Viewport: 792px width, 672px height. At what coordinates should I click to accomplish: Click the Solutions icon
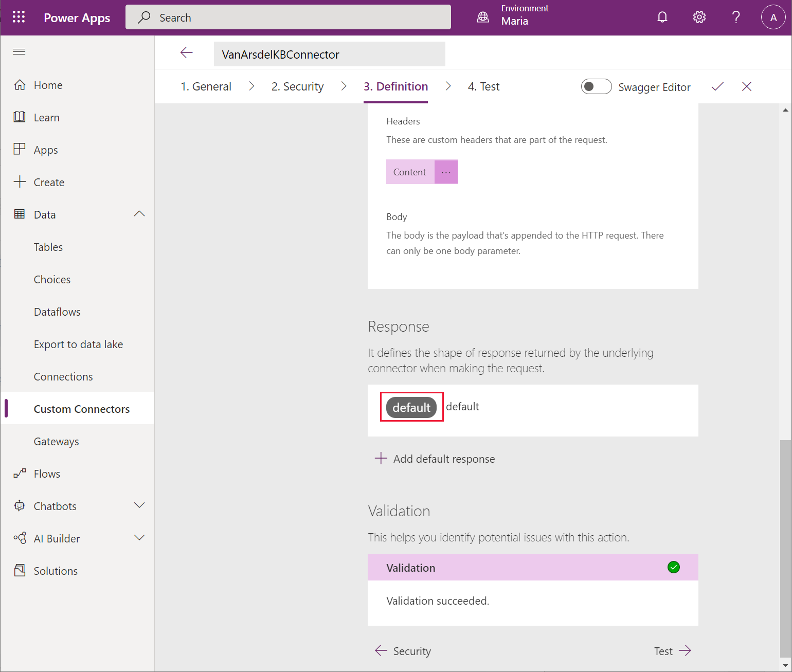click(20, 571)
